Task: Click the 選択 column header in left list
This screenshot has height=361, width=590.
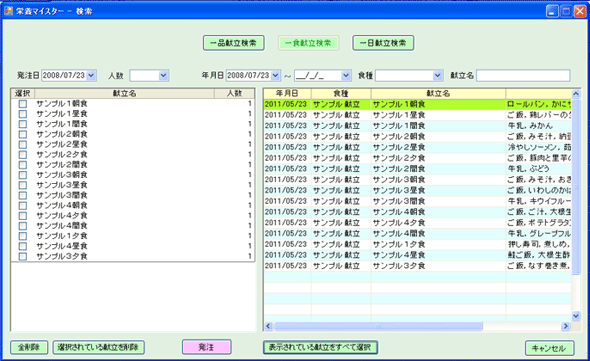Action: pos(23,93)
